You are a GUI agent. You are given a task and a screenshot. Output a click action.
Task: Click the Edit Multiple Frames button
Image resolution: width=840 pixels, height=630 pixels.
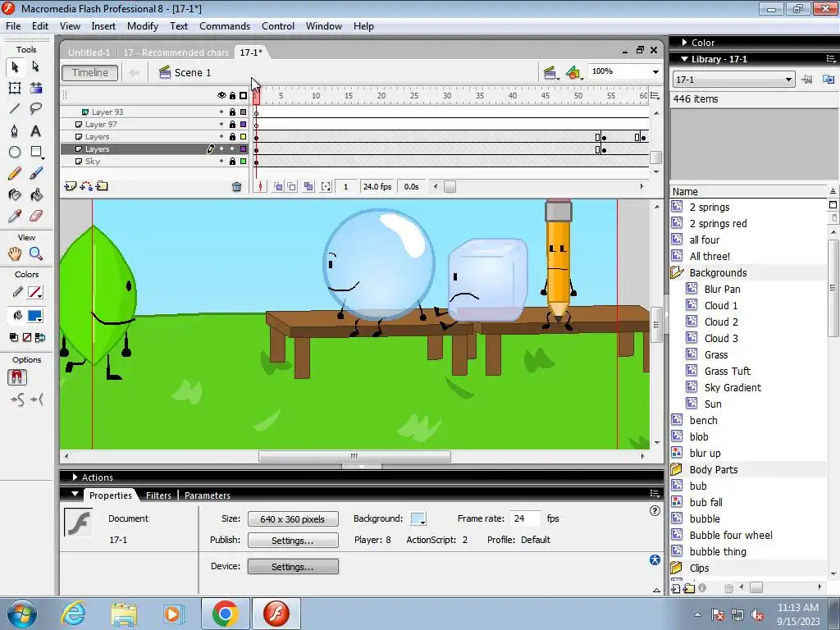308,186
